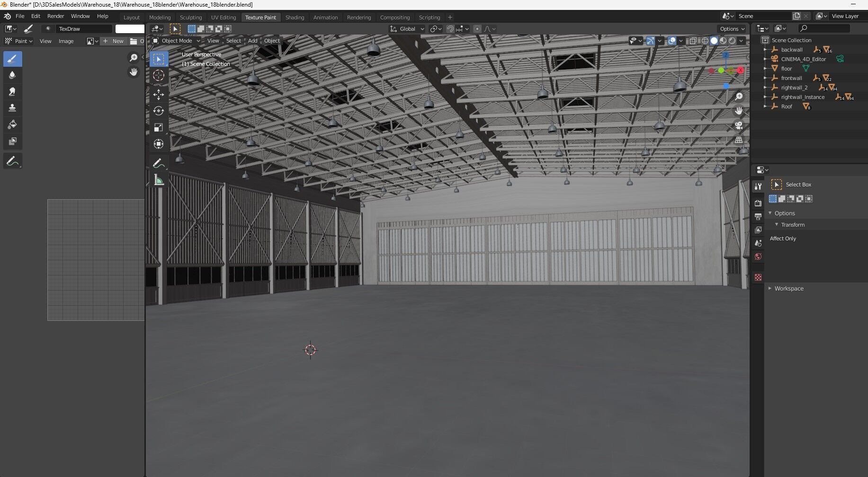Viewport: 868px width, 477px height.
Task: Toggle proportional editing in viewport header
Action: [477, 29]
